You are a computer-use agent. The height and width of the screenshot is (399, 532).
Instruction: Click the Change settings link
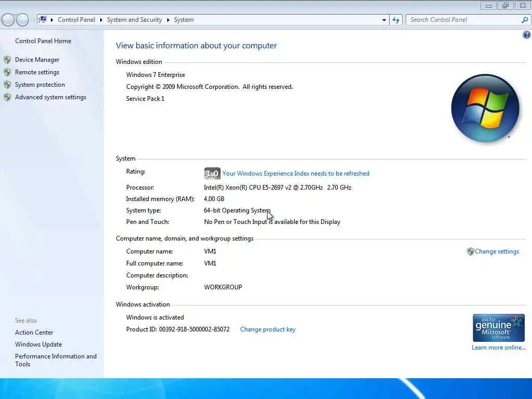497,251
